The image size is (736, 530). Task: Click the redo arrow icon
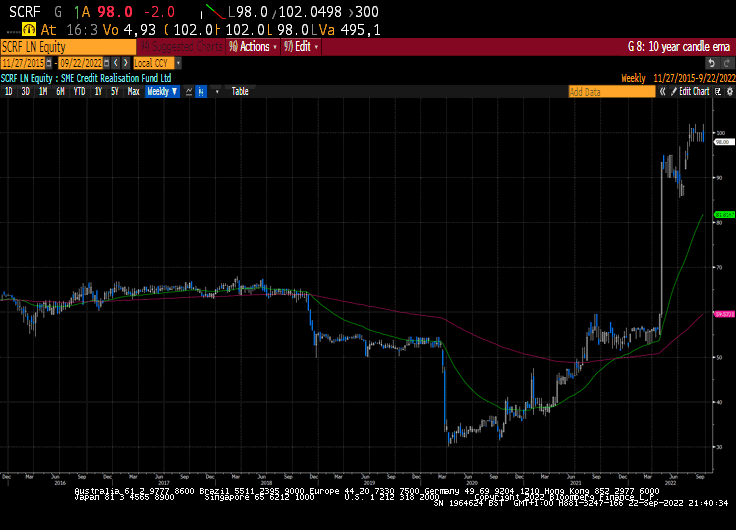[727, 63]
